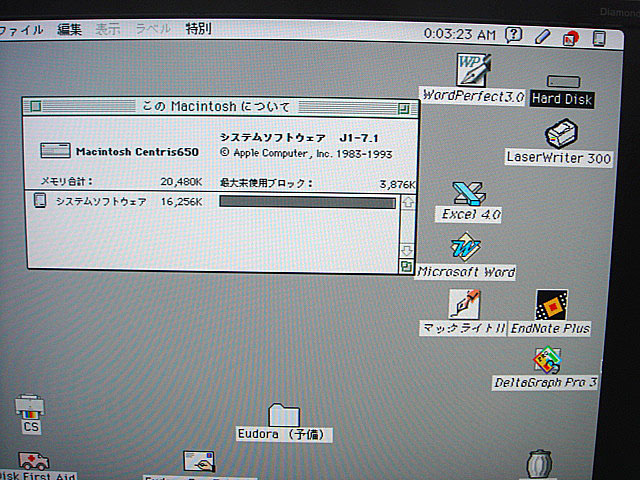
Task: Select the Excel 4.0 icon
Action: click(469, 193)
